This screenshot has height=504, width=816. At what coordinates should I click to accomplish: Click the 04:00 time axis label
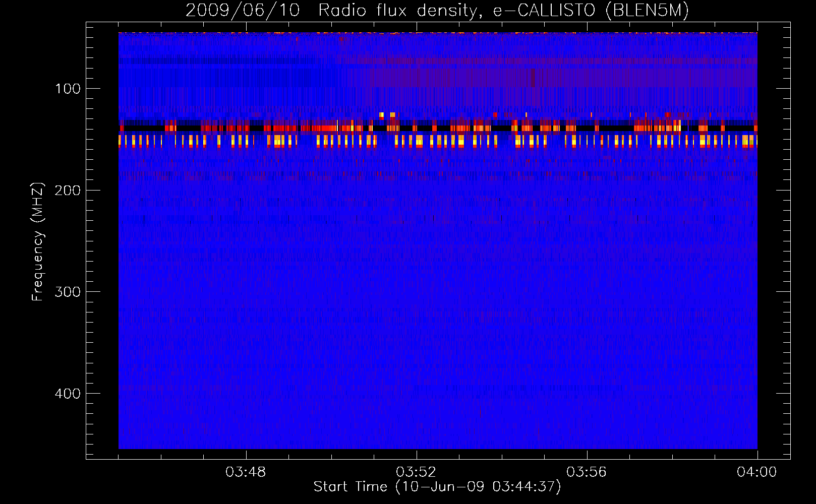pos(757,472)
